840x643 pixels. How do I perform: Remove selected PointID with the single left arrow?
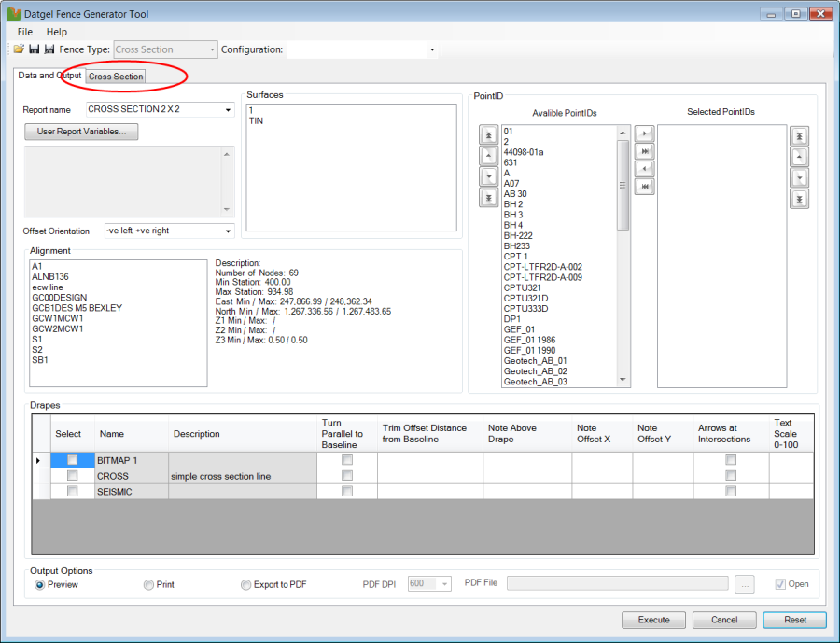pos(644,169)
